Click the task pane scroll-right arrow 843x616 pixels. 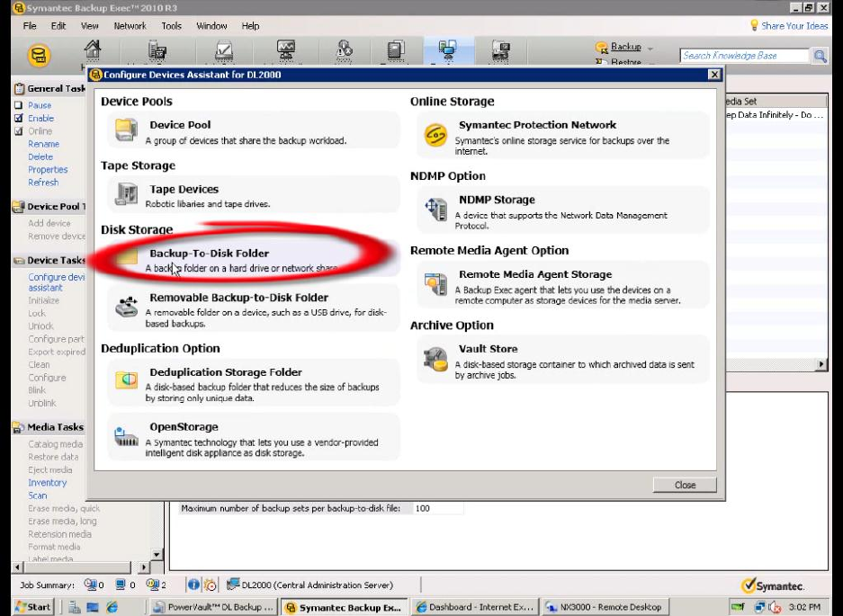pos(144,567)
